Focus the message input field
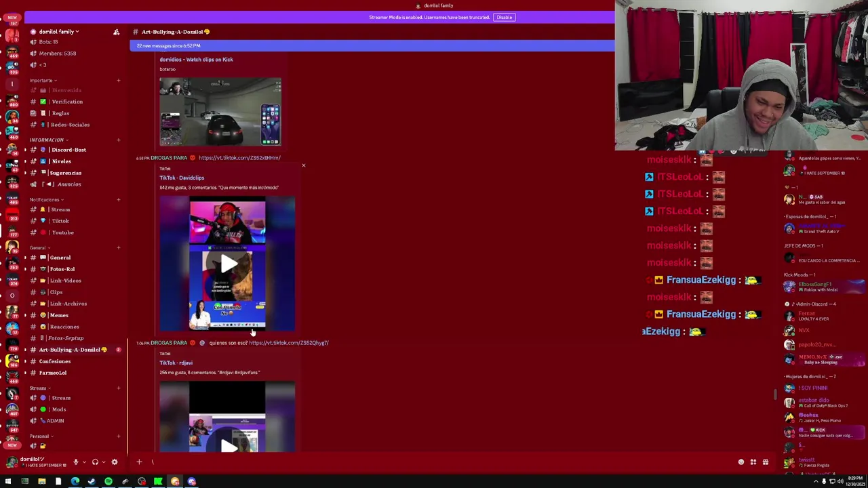 pos(441,462)
